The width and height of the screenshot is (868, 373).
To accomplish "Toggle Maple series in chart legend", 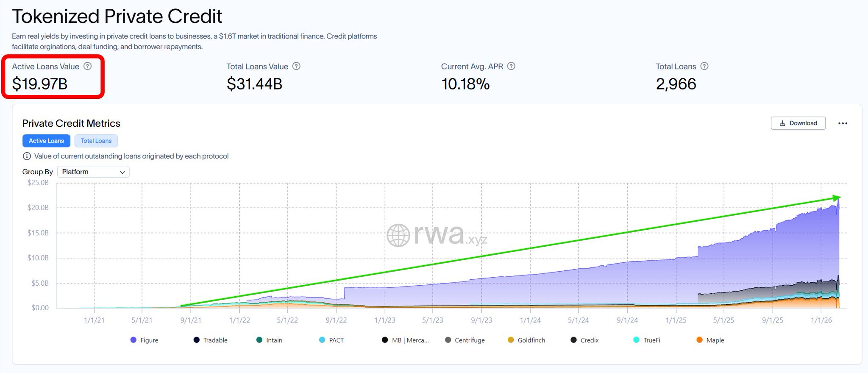I will [710, 340].
